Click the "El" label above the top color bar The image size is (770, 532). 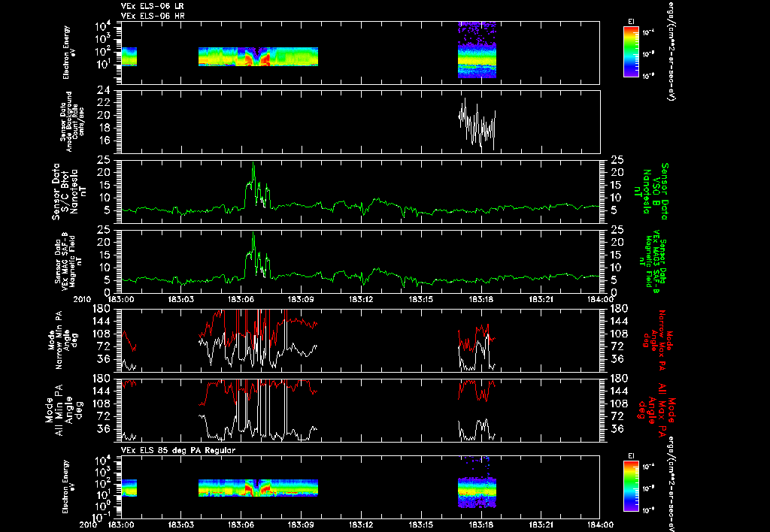coord(631,22)
